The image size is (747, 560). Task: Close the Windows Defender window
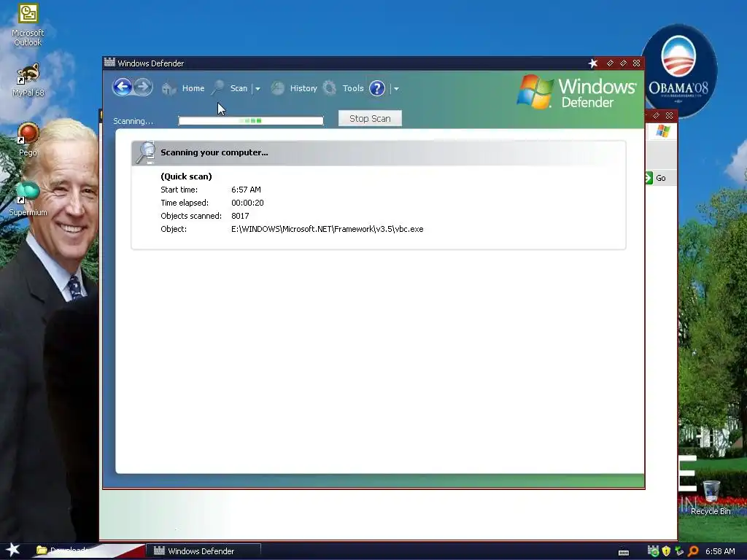click(x=636, y=63)
